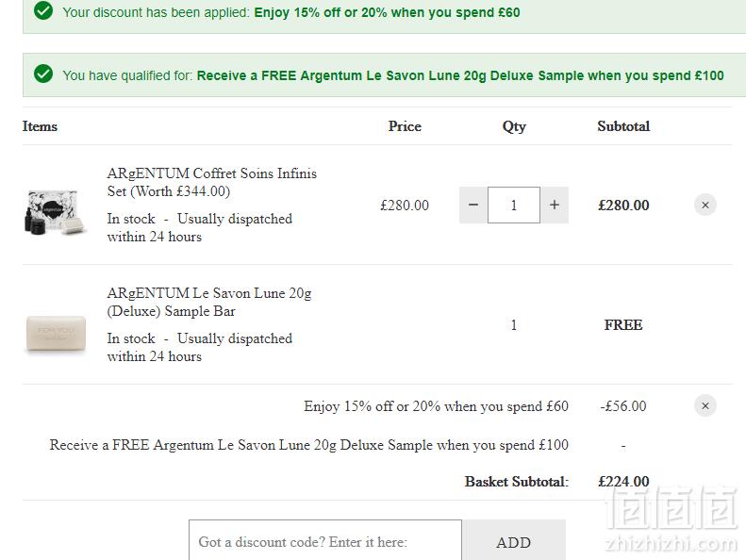Click the FREE Argentum Deluxe Sample banner text
The width and height of the screenshot is (746, 560).
tap(460, 75)
